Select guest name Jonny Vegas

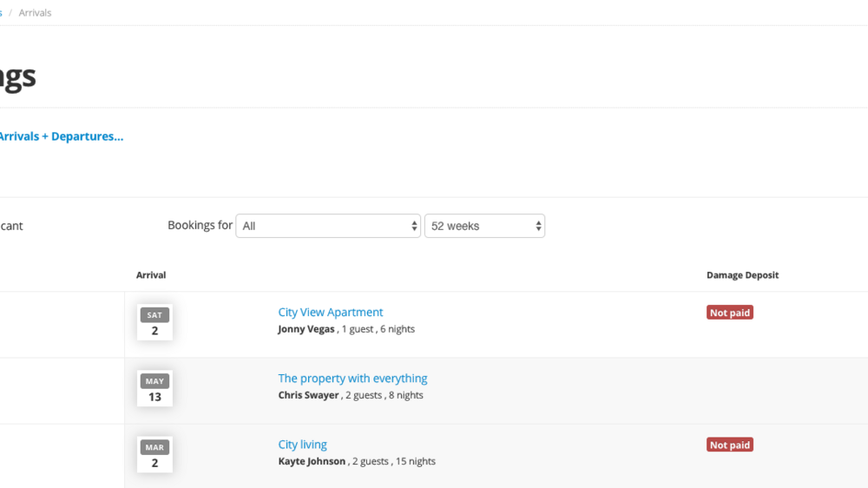(306, 329)
